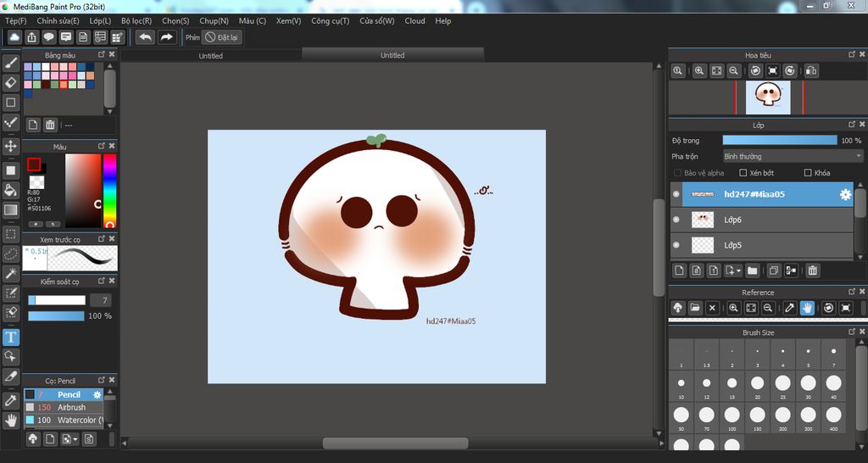This screenshot has height=463, width=868.
Task: Click the speech bubble icon in toolbar
Action: [49, 37]
